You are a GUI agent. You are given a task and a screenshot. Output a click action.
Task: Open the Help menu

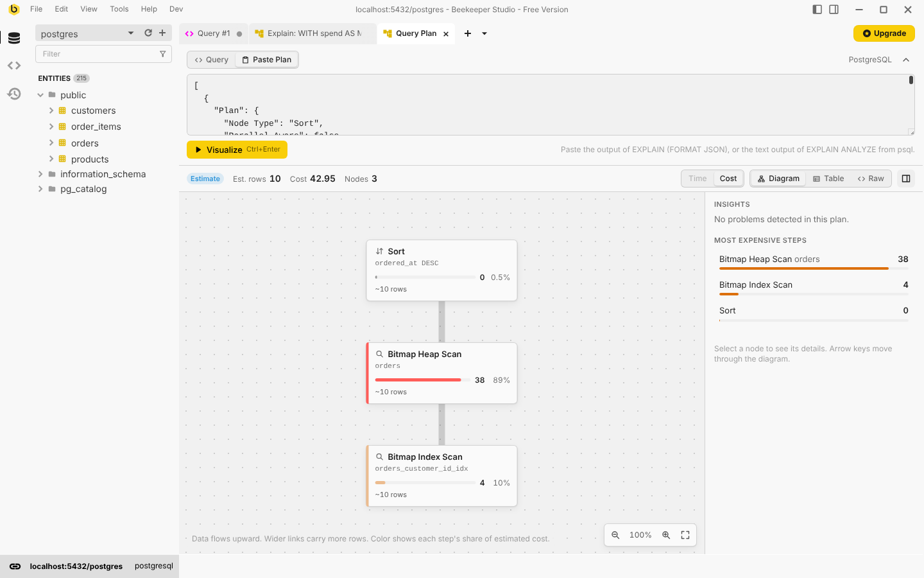click(149, 9)
